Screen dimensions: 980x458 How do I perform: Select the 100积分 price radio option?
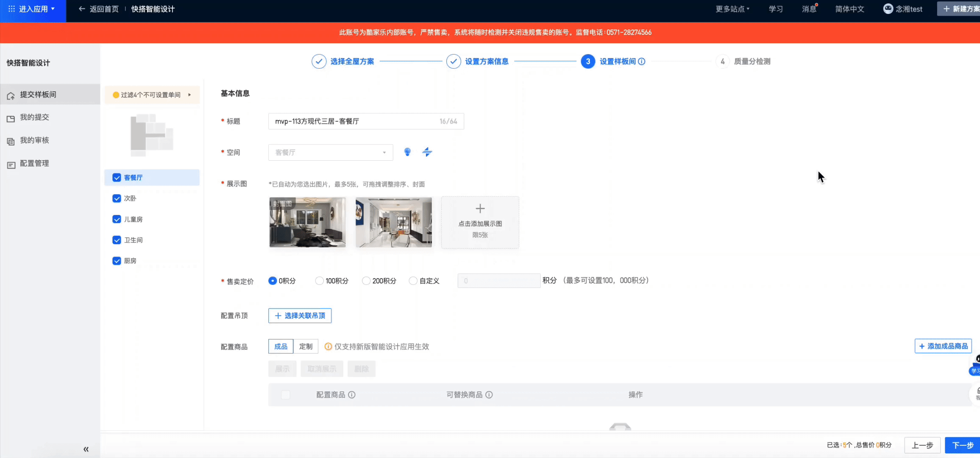click(x=320, y=281)
